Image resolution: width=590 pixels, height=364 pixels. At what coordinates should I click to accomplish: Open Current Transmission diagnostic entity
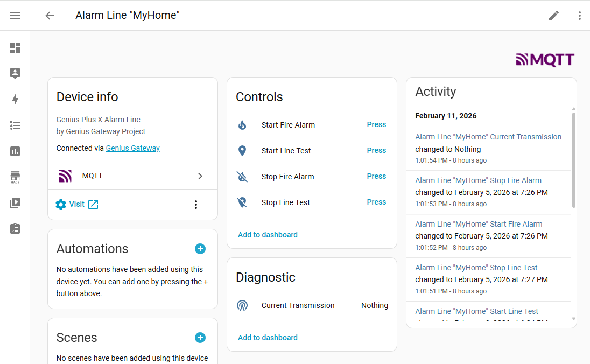(298, 305)
